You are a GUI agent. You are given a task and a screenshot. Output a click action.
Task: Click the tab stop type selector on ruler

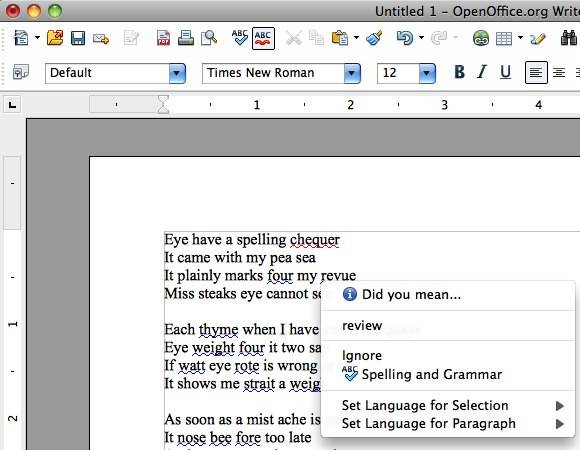point(13,105)
